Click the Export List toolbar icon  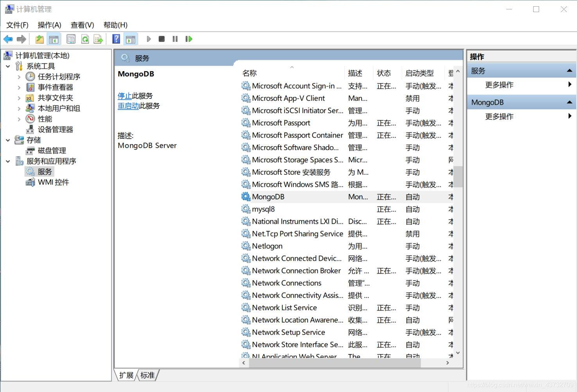click(98, 39)
